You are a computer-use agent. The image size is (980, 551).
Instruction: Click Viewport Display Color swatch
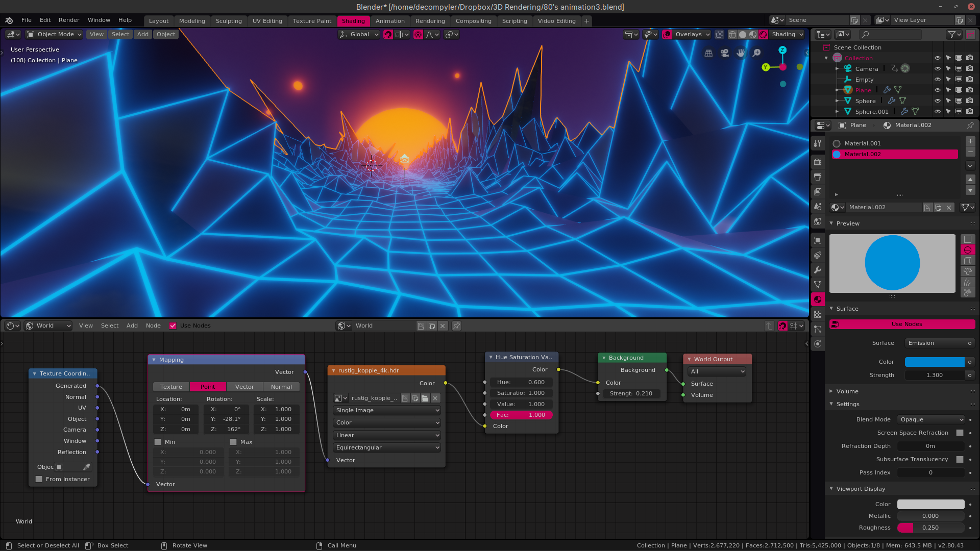[930, 505]
